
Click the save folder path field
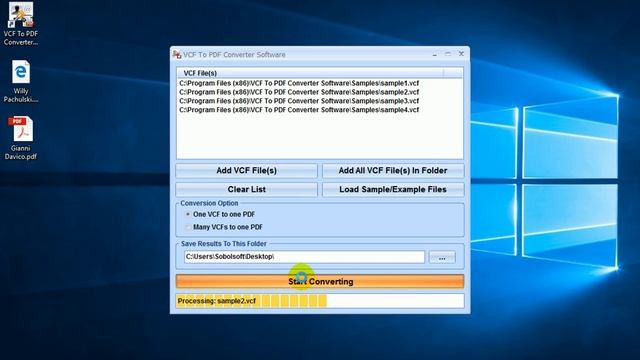pos(304,257)
